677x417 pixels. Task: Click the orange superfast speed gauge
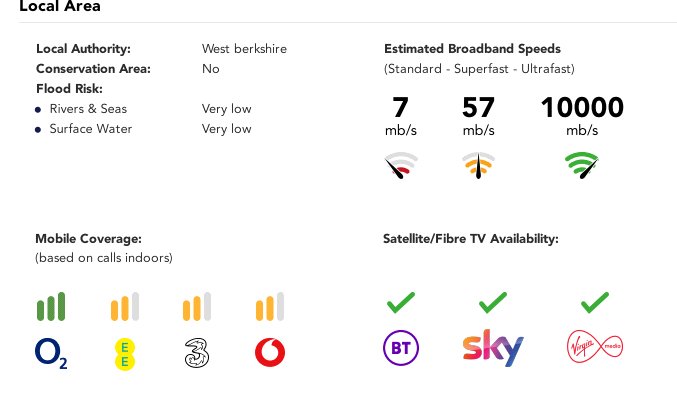tap(478, 165)
